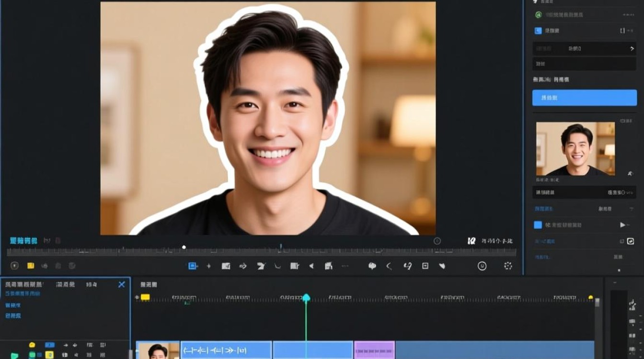Expand the row with the right chevron
Screen dimensions: 644x359
[585, 48]
